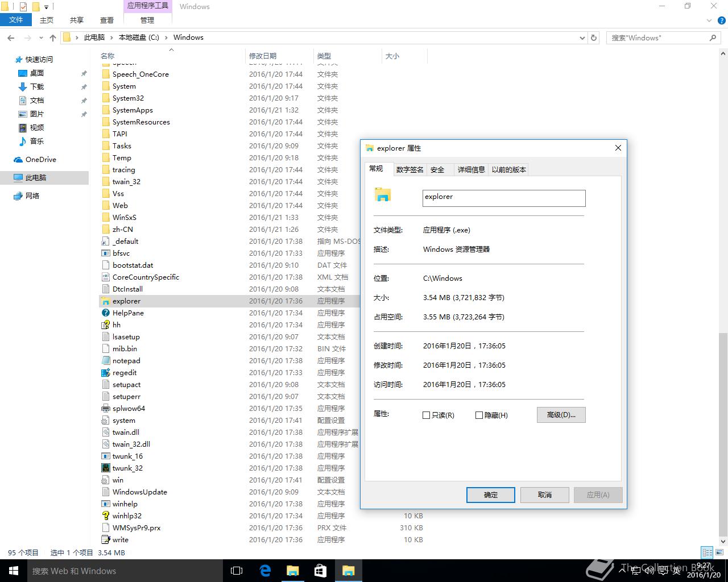
Task: Select 网络 in navigation pane
Action: [x=32, y=196]
